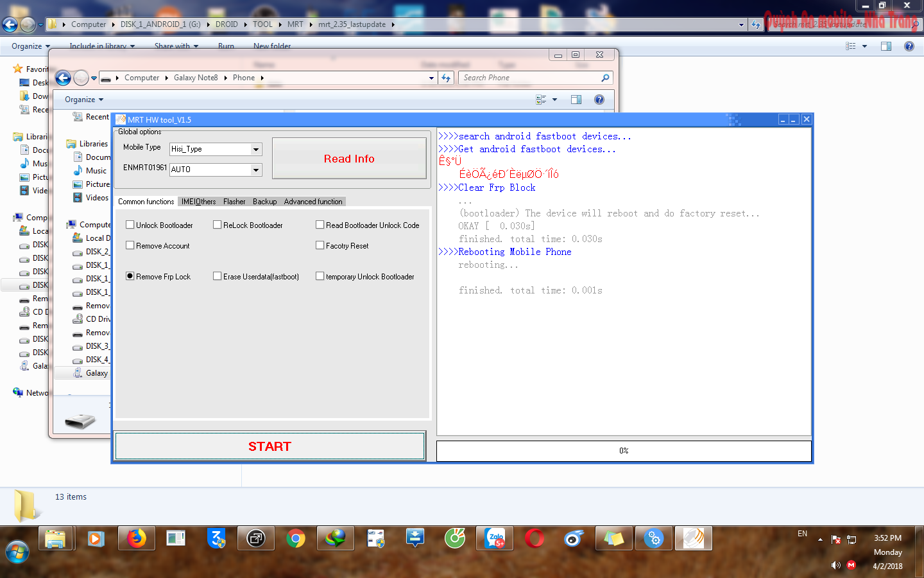Click Change view icon in Phone window
The image size is (924, 578).
pyautogui.click(x=541, y=100)
